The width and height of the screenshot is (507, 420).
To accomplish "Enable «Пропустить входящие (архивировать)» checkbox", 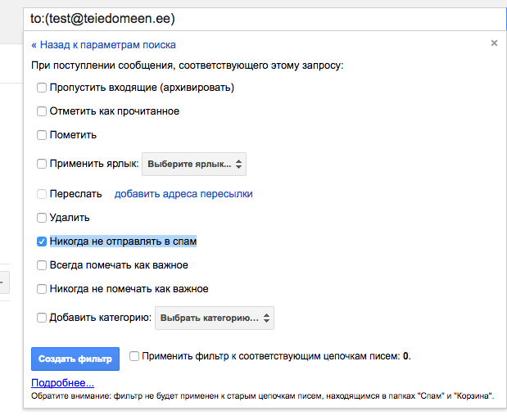I will click(42, 88).
